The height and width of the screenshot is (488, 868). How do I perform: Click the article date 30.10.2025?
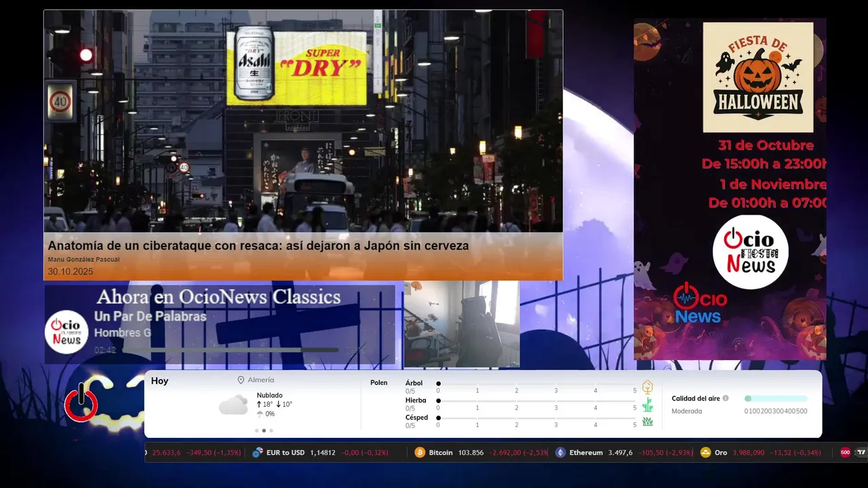[x=71, y=272]
